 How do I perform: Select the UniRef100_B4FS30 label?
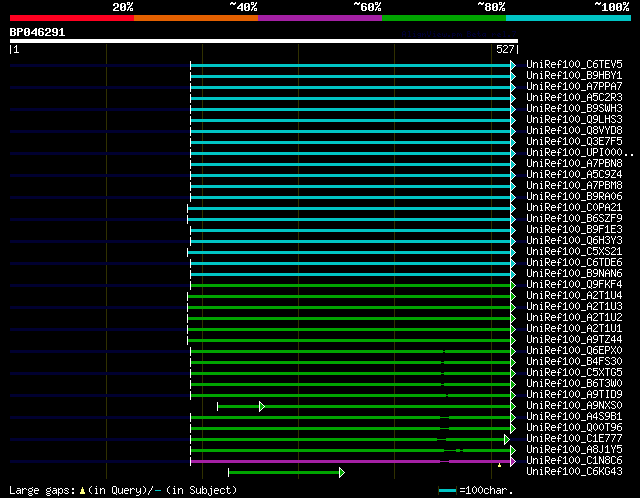pos(574,362)
